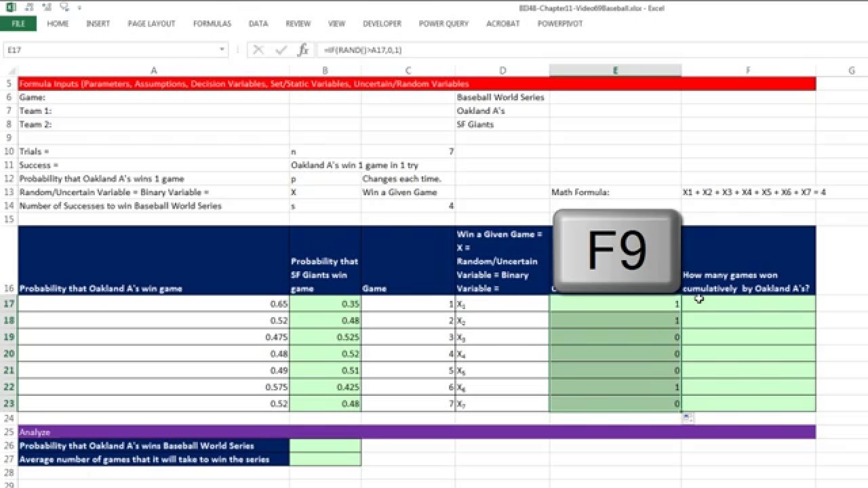Screen dimensions: 868x488
Task: Open the FILE tab
Action: click(18, 24)
